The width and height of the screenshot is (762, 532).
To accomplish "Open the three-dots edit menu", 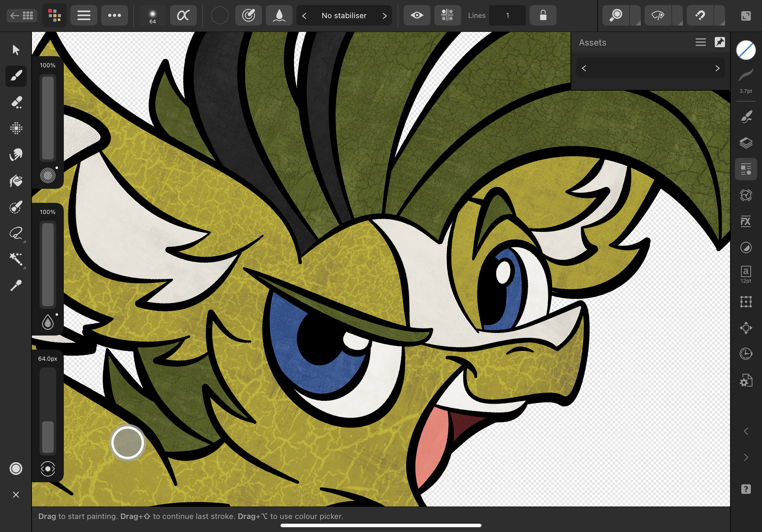I will (115, 15).
